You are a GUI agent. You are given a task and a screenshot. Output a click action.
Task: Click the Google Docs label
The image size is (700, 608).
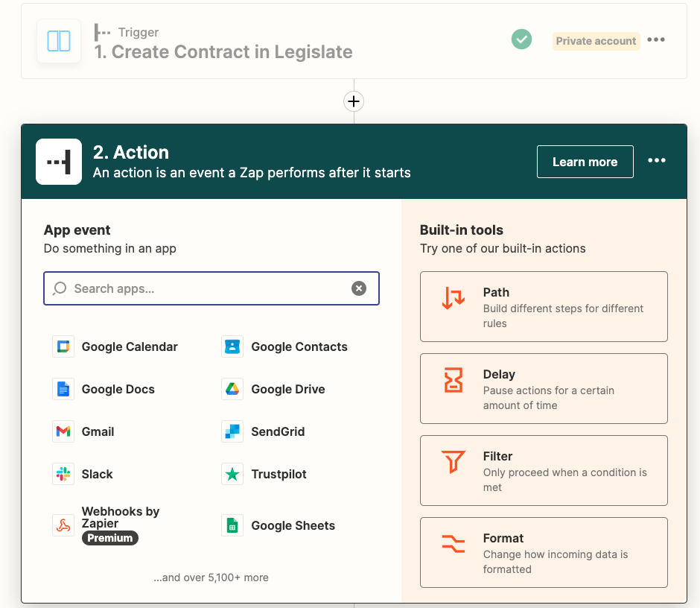(x=118, y=389)
